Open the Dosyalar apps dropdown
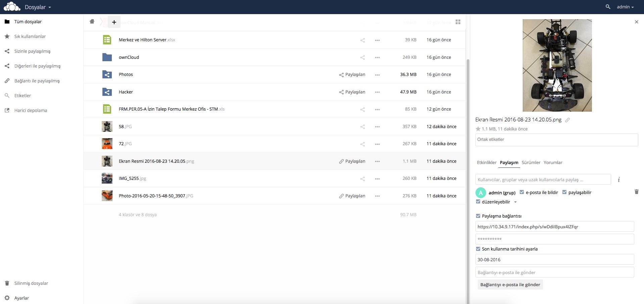Screen dimensions: 644x304 (38, 7)
